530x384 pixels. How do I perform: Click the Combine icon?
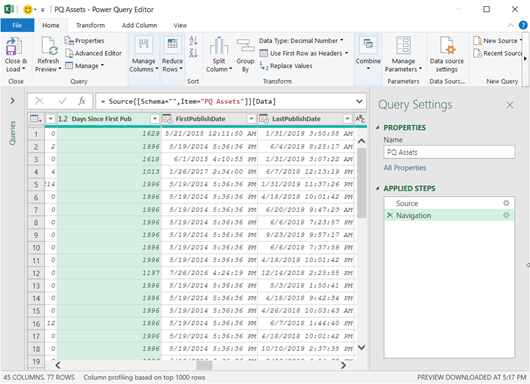tap(368, 45)
